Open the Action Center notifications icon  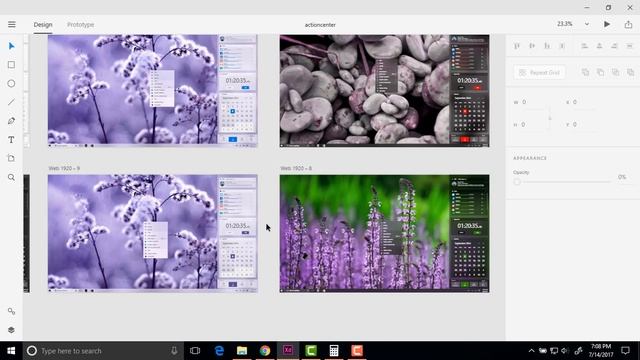click(625, 351)
